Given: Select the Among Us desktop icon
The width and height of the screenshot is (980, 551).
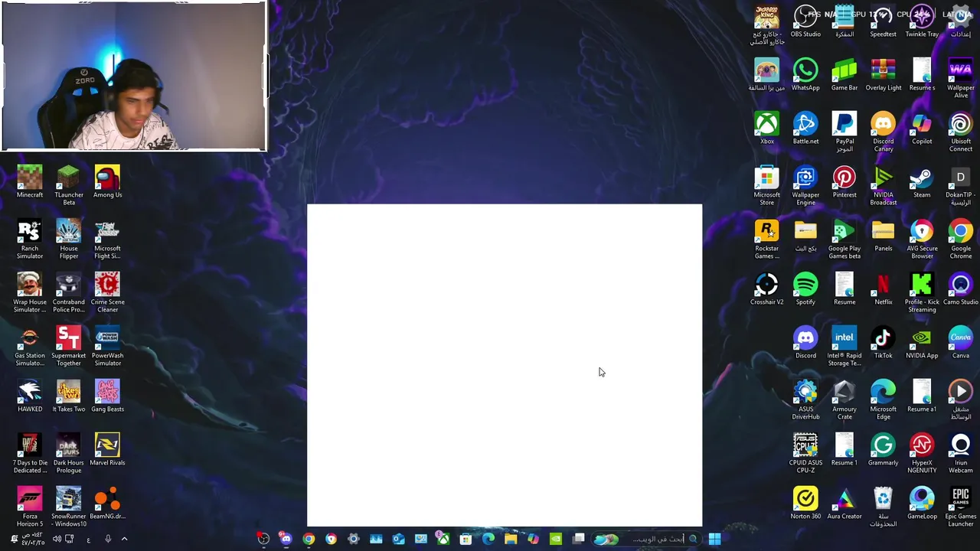Looking at the screenshot, I should (x=107, y=182).
